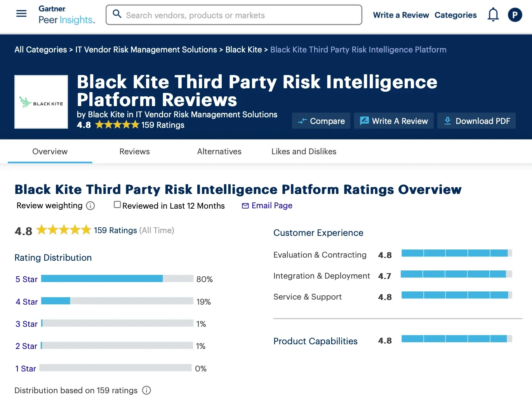Open the hamburger navigation menu
Screen dimensions: 532x408
click(21, 14)
